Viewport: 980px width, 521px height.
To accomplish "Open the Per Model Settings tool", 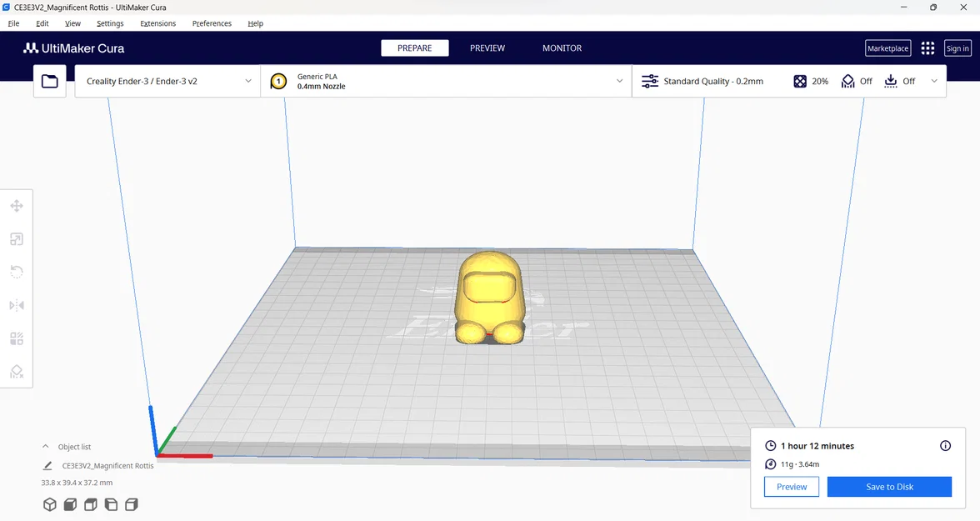I will (17, 338).
